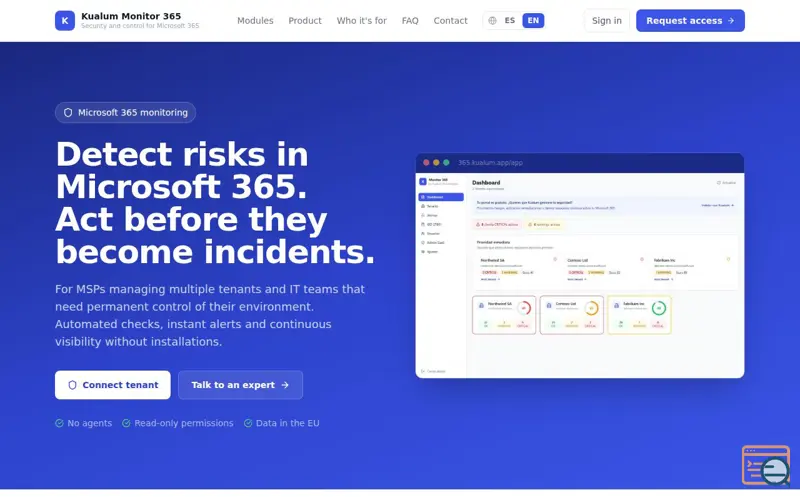Screen dimensions: 800x500
Task: Click the Detect risks in Microsoft 365 headline
Action: tap(215, 203)
